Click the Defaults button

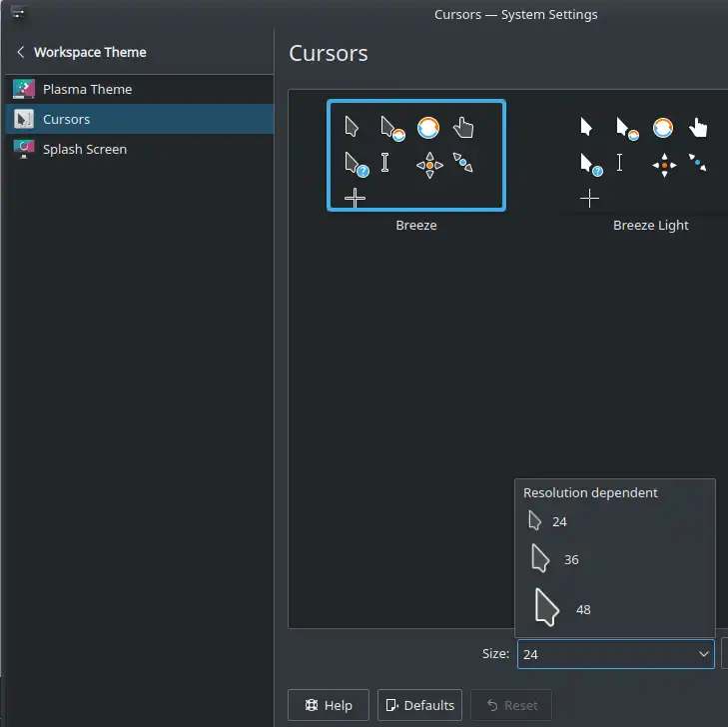419,705
